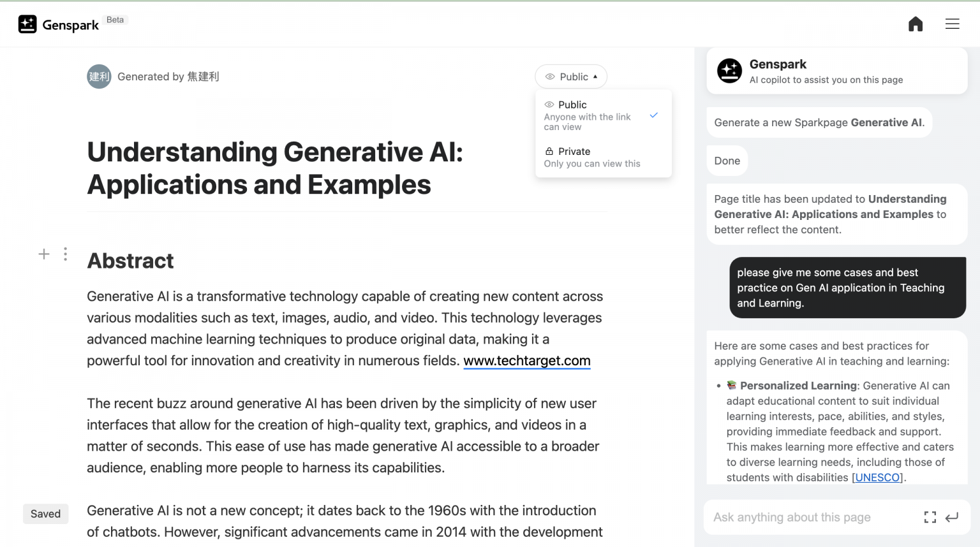Click the page title heading to edit
980x547 pixels.
pyautogui.click(x=275, y=168)
